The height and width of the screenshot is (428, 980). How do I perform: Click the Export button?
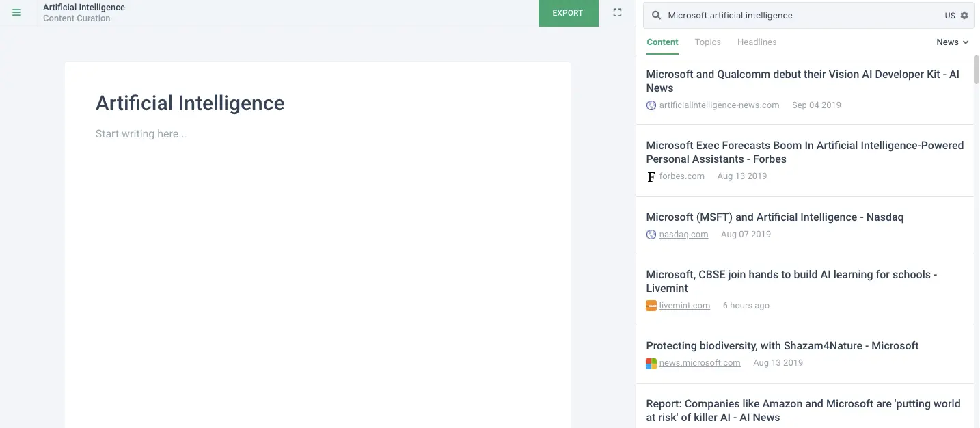(568, 13)
